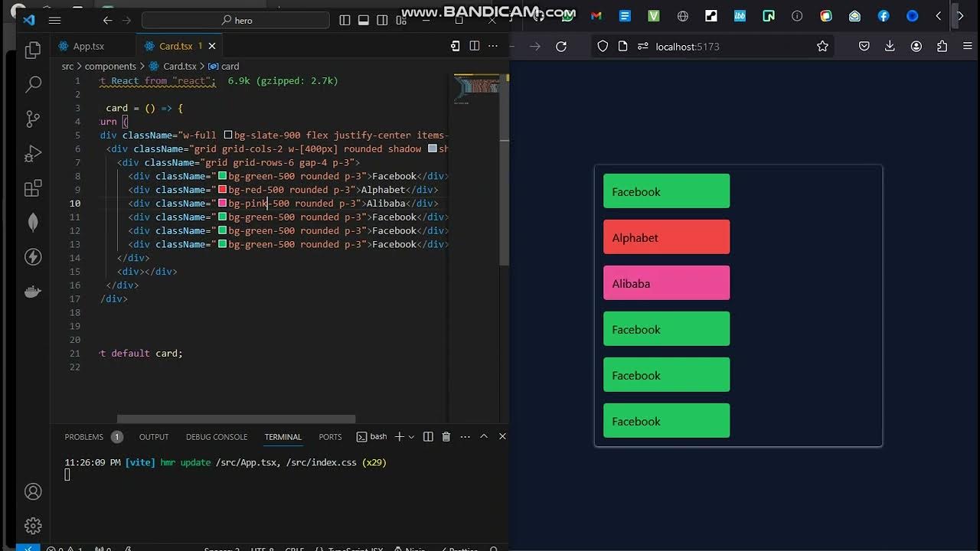This screenshot has height=551, width=980.
Task: Close the terminal panel
Action: click(502, 436)
